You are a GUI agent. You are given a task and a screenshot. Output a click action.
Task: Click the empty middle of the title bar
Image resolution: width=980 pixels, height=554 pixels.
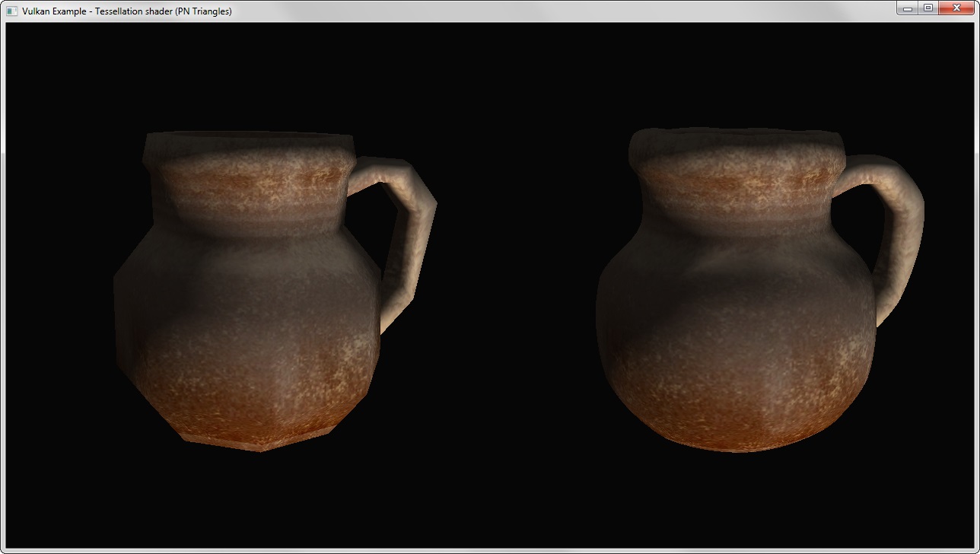coord(533,11)
